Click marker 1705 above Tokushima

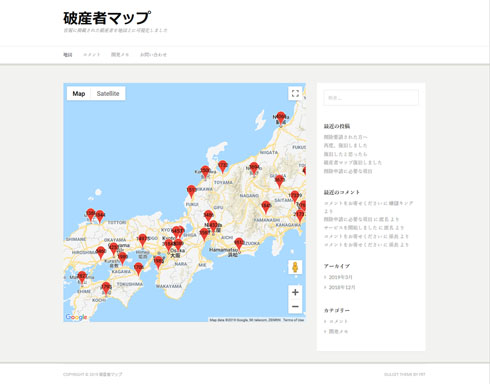click(138, 269)
